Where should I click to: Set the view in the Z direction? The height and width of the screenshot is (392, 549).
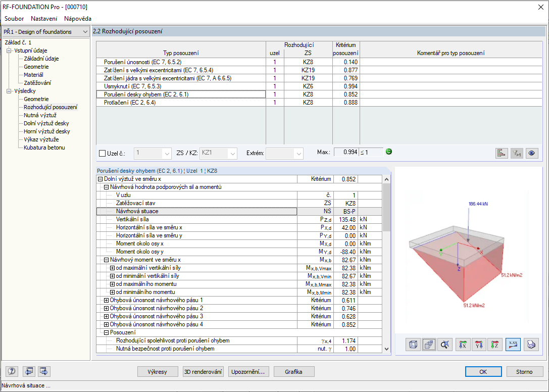(495, 345)
